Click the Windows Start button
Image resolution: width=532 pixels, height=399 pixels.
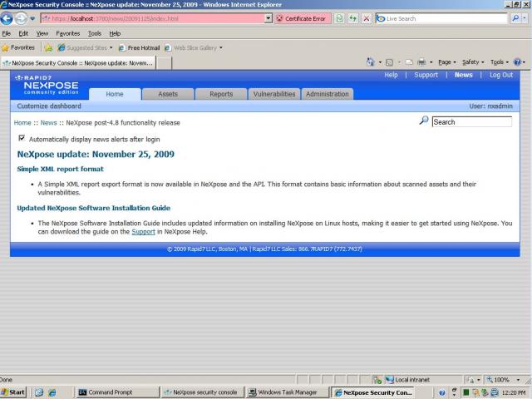click(13, 392)
